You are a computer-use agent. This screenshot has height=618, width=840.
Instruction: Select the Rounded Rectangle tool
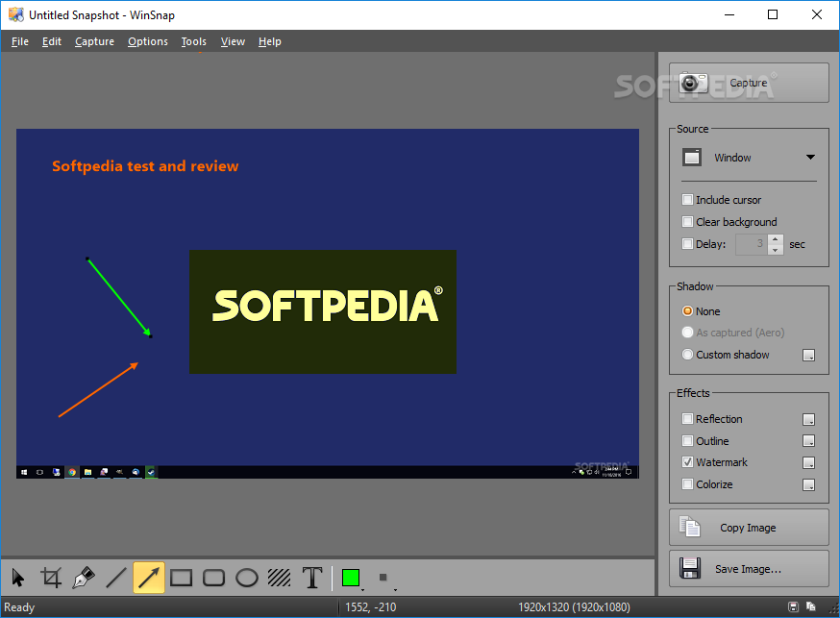213,578
